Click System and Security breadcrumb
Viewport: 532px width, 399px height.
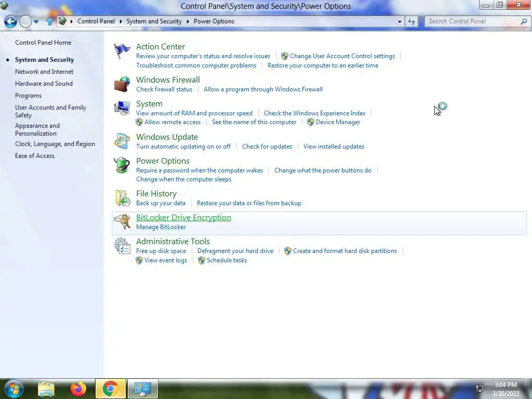[154, 21]
